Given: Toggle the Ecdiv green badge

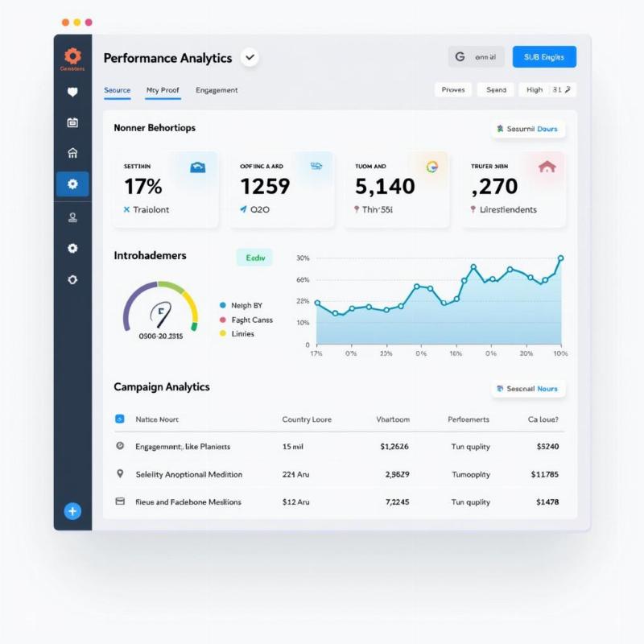Looking at the screenshot, I should pyautogui.click(x=254, y=258).
